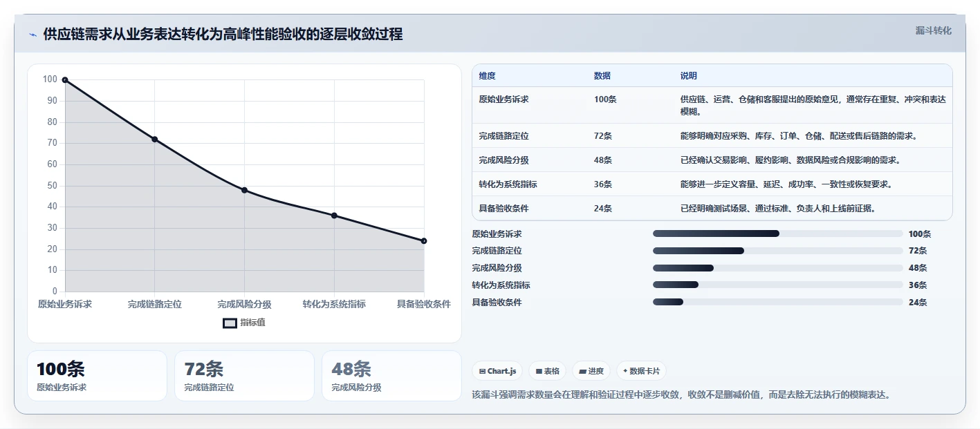Click the 完成链路定位 progress bar
The width and height of the screenshot is (980, 429).
[778, 251]
